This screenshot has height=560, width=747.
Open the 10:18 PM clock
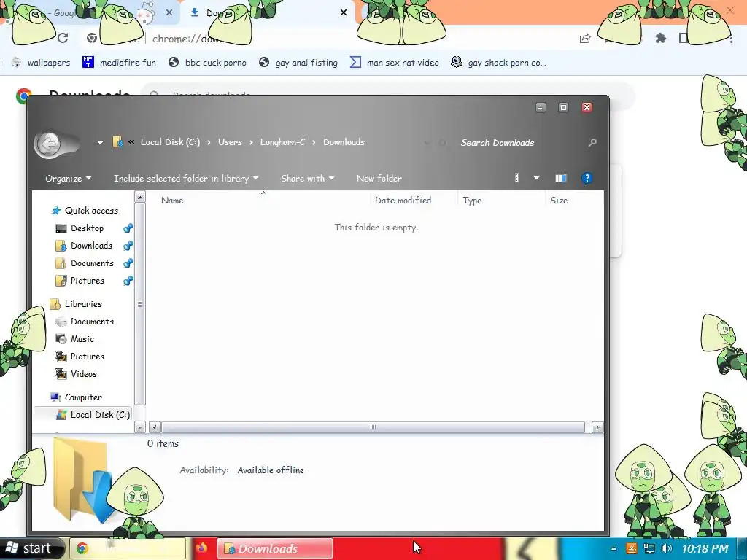click(705, 548)
